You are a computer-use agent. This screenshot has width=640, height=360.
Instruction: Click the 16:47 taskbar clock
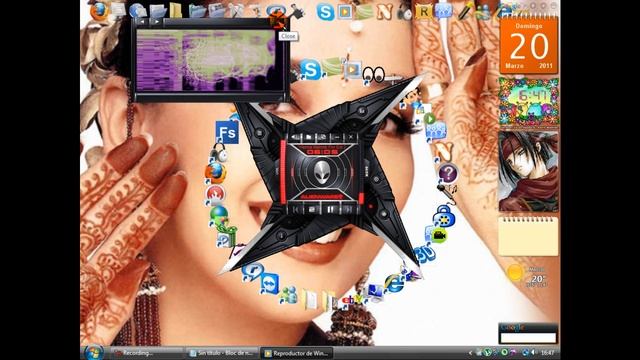pyautogui.click(x=547, y=353)
